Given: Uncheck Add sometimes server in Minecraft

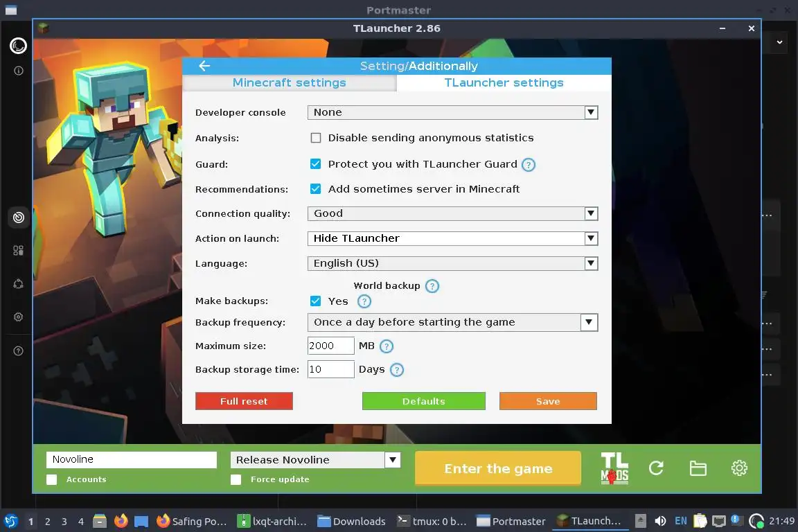Looking at the screenshot, I should (x=316, y=189).
